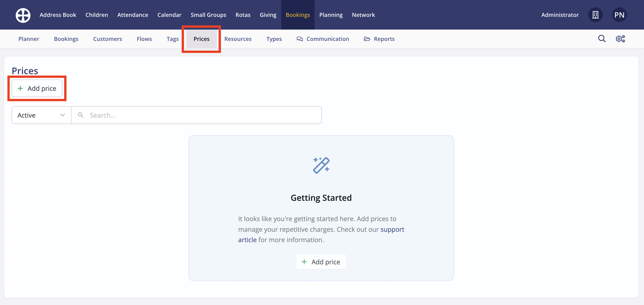
Task: Expand the Active status dropdown
Action: (x=41, y=115)
